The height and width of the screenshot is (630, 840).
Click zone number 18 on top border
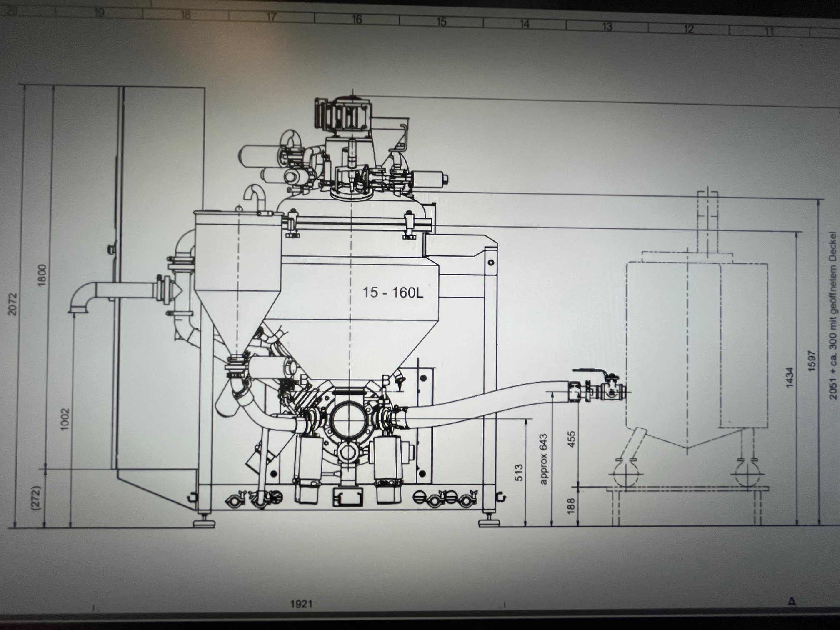(185, 15)
